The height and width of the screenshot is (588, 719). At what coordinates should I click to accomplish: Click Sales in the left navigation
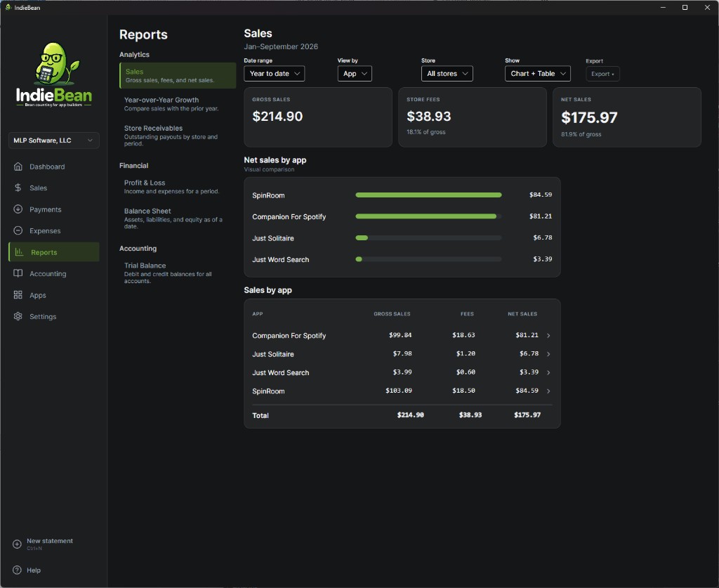pyautogui.click(x=53, y=188)
